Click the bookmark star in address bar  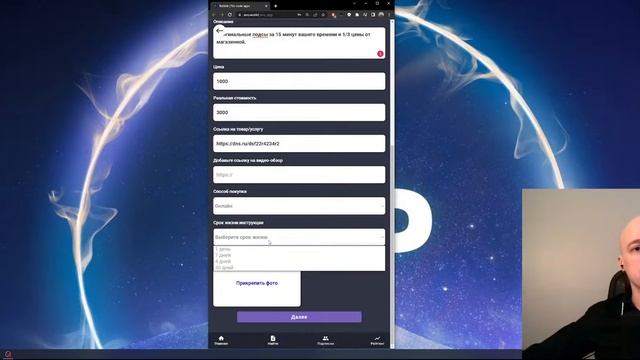click(323, 15)
